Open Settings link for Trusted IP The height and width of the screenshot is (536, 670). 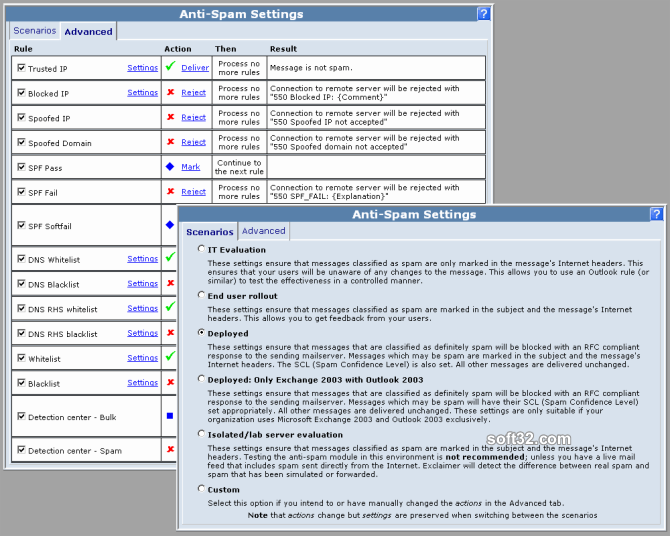click(x=142, y=68)
